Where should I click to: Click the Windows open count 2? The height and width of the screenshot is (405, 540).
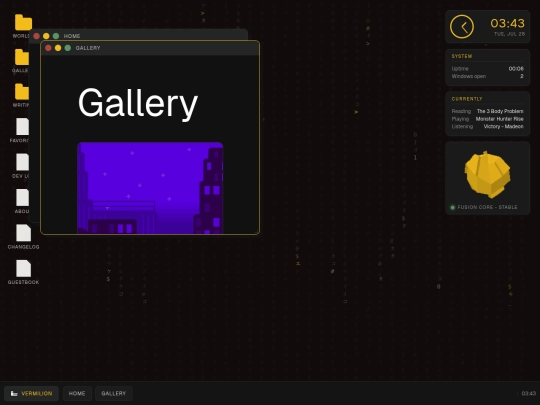tap(522, 76)
